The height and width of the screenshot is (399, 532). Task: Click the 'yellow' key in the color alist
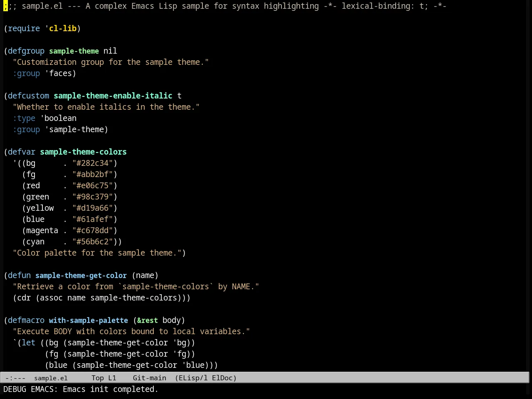[x=40, y=208]
